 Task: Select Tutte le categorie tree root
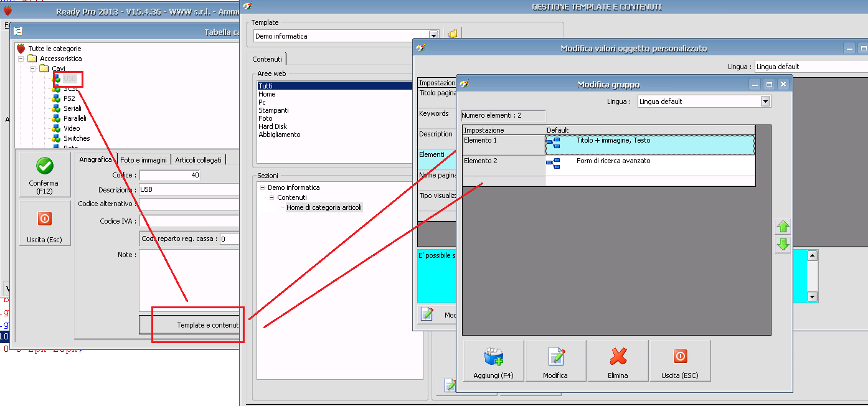point(54,49)
